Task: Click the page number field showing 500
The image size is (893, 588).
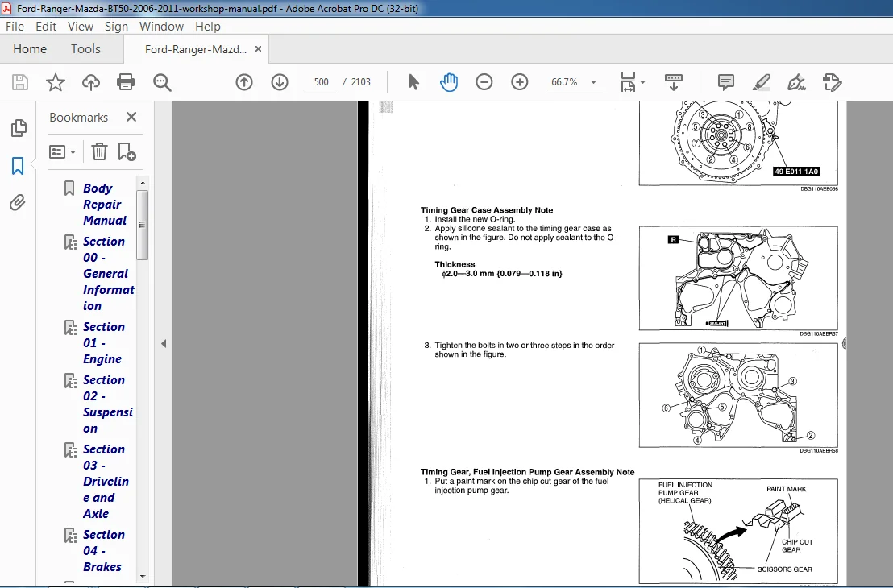Action: pyautogui.click(x=322, y=82)
